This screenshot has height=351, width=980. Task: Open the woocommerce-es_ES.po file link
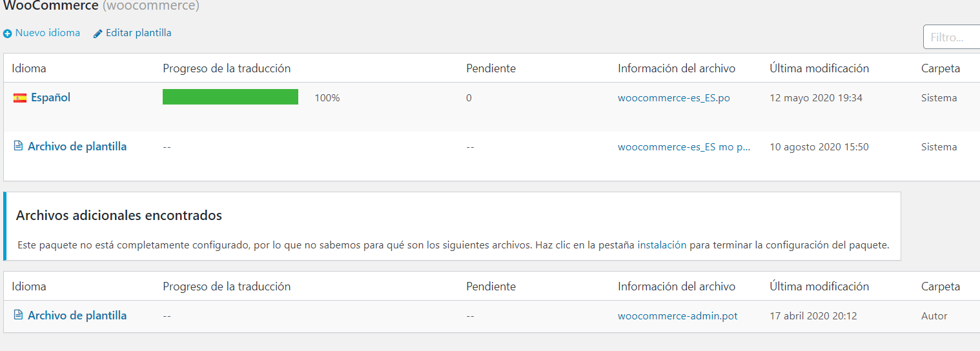pos(674,98)
